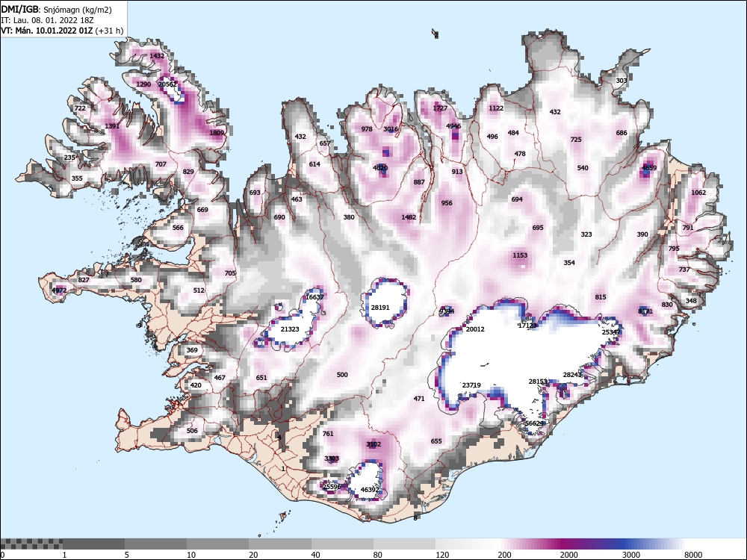Click the legend tick label '120'
This screenshot has height=560, width=747.
tap(442, 554)
